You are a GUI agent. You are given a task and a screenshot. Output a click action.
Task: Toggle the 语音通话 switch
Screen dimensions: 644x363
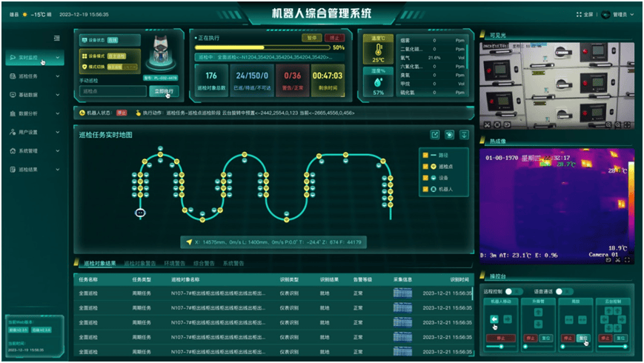564,292
